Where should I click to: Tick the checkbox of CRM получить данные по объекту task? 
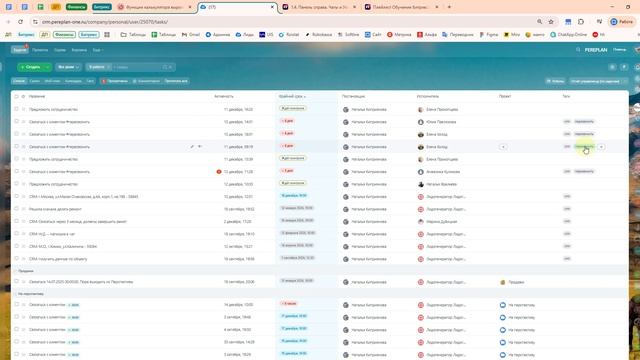click(16, 258)
